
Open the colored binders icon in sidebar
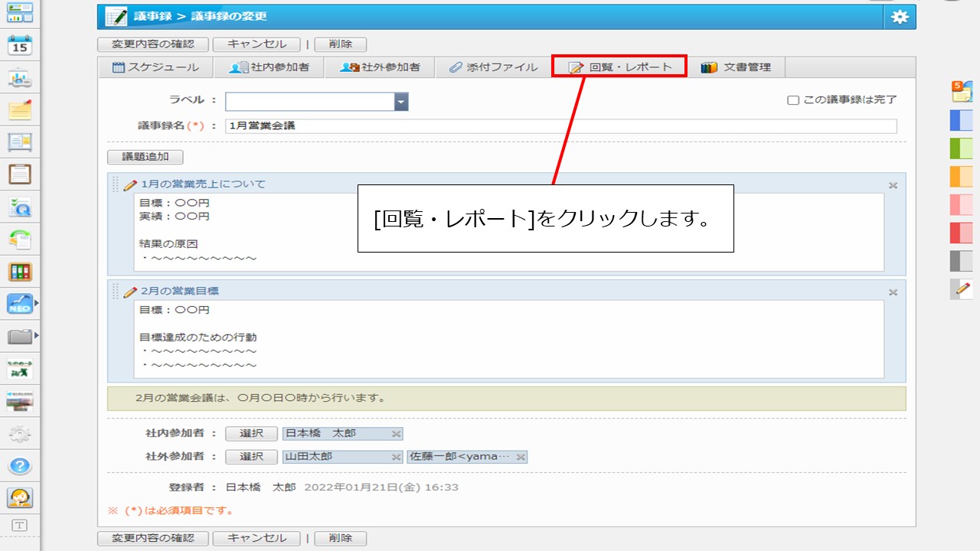20,272
